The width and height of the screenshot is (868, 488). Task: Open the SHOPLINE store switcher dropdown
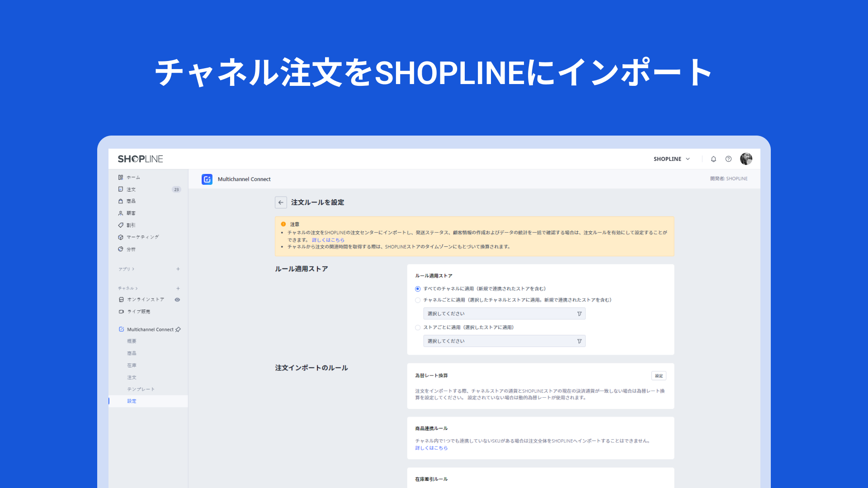(x=672, y=159)
